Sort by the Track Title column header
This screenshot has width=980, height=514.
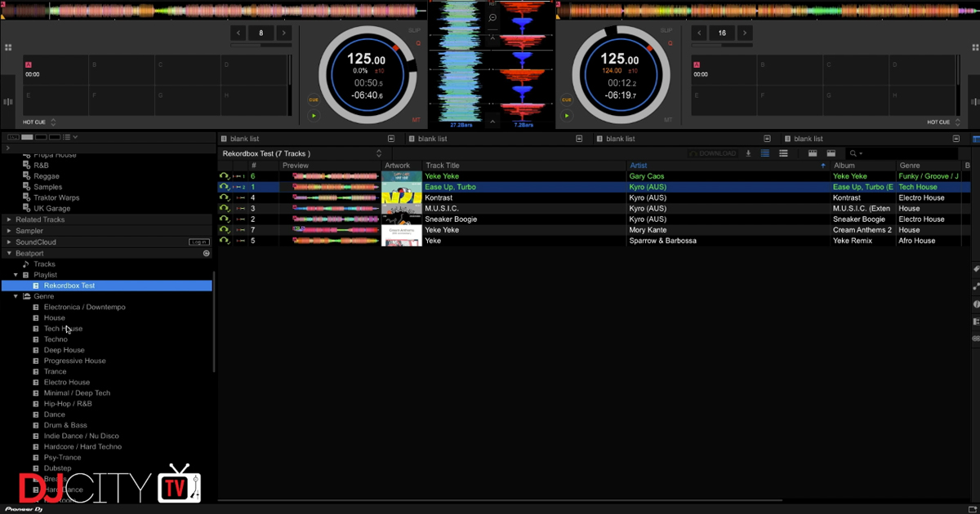[x=525, y=166]
